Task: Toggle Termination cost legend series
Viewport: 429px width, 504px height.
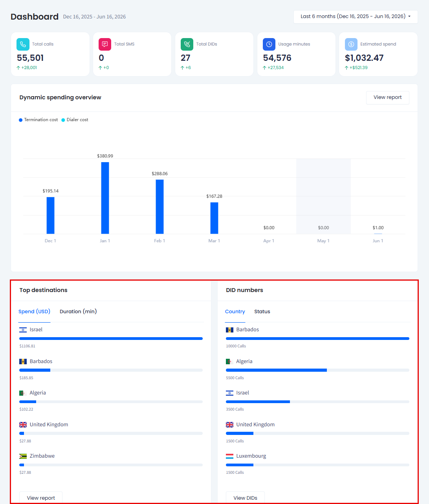Action: (x=38, y=120)
